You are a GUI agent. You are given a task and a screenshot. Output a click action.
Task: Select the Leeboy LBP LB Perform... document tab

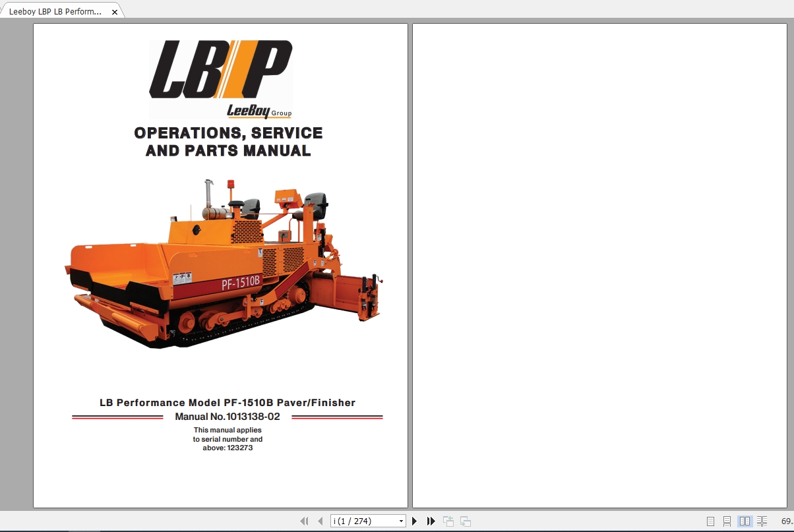56,11
